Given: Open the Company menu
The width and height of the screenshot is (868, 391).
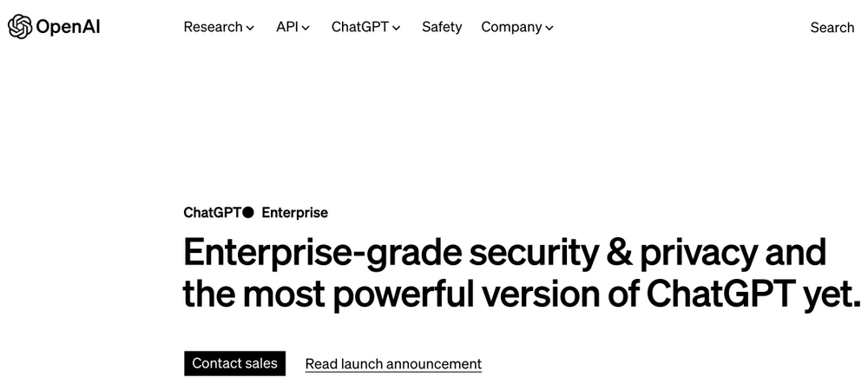Looking at the screenshot, I should point(511,27).
